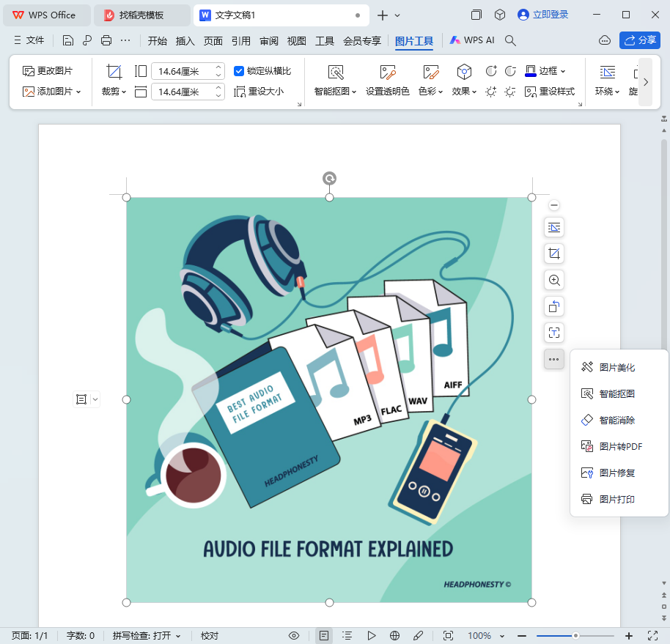Screen dimensions: 670x644
Task: Click the rotation handle above the image
Action: tap(330, 178)
